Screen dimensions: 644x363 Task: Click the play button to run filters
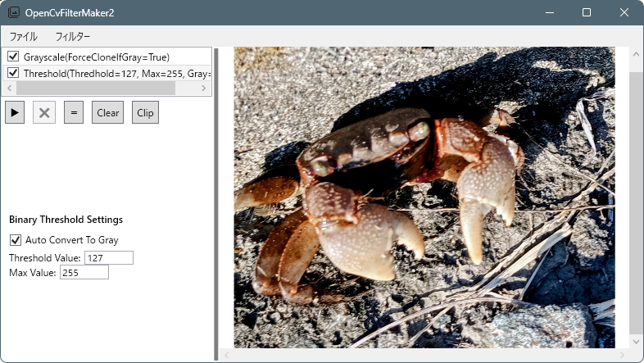tap(14, 113)
